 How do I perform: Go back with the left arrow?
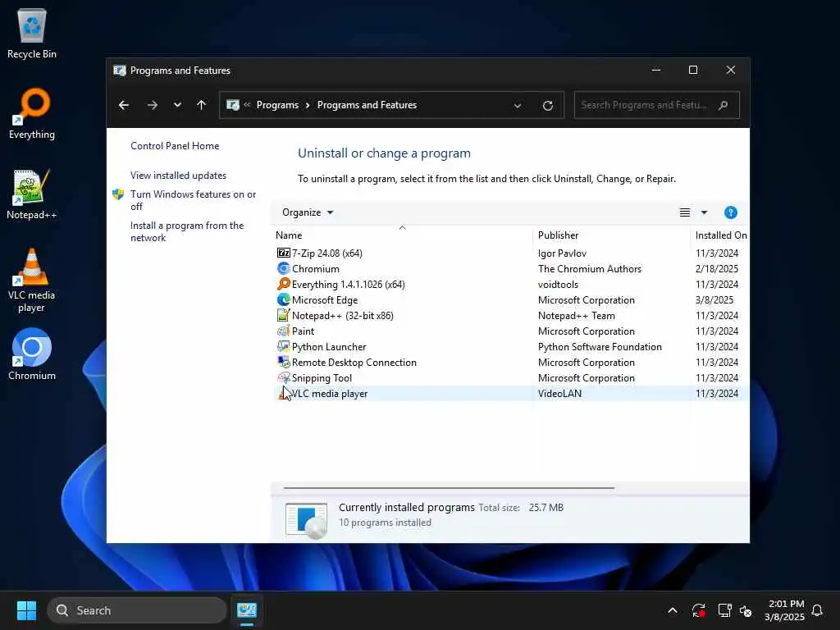124,105
